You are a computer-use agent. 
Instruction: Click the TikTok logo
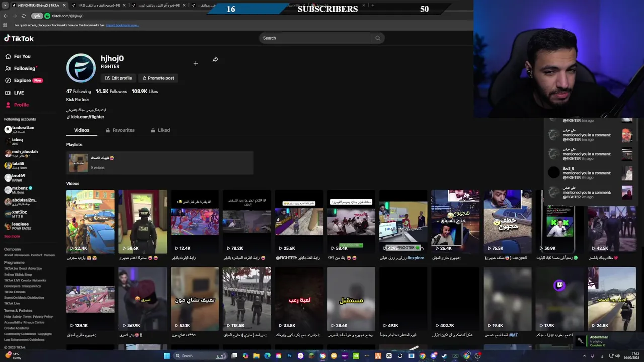coord(19,39)
